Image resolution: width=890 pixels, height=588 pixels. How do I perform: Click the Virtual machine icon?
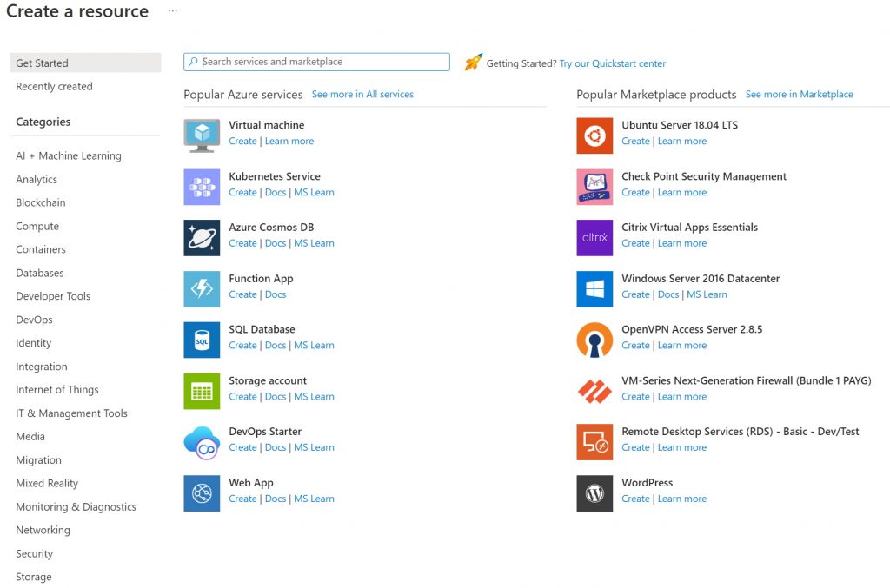tap(202, 135)
